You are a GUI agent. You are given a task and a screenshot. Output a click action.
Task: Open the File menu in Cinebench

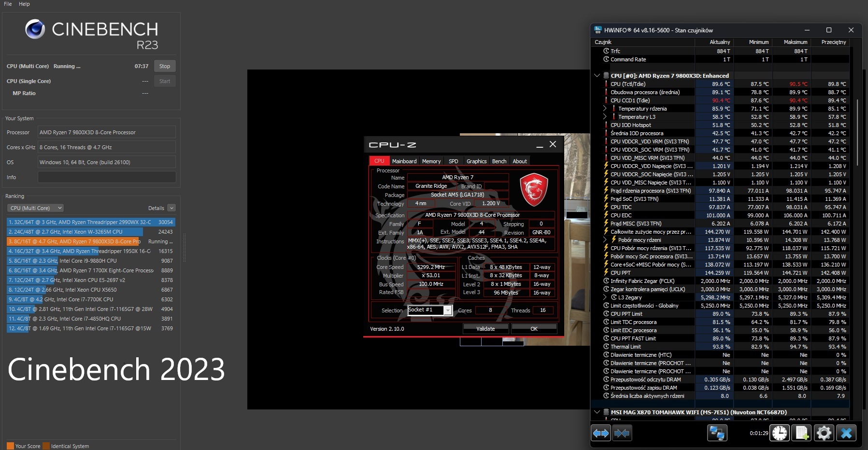tap(8, 4)
